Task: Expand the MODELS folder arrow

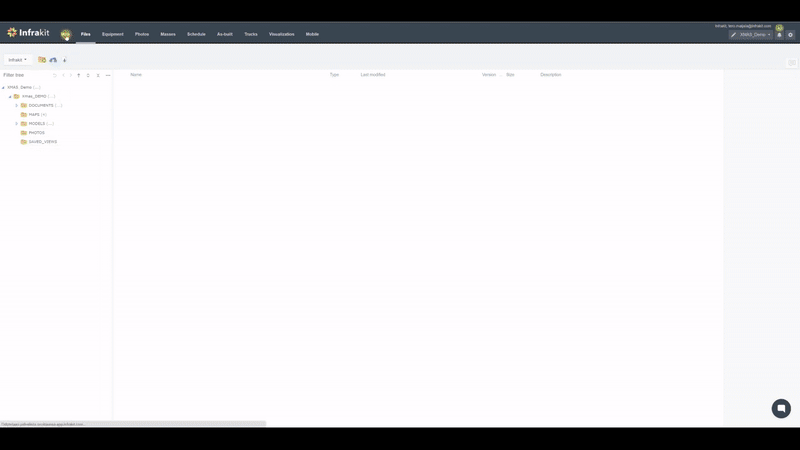Action: (x=16, y=124)
